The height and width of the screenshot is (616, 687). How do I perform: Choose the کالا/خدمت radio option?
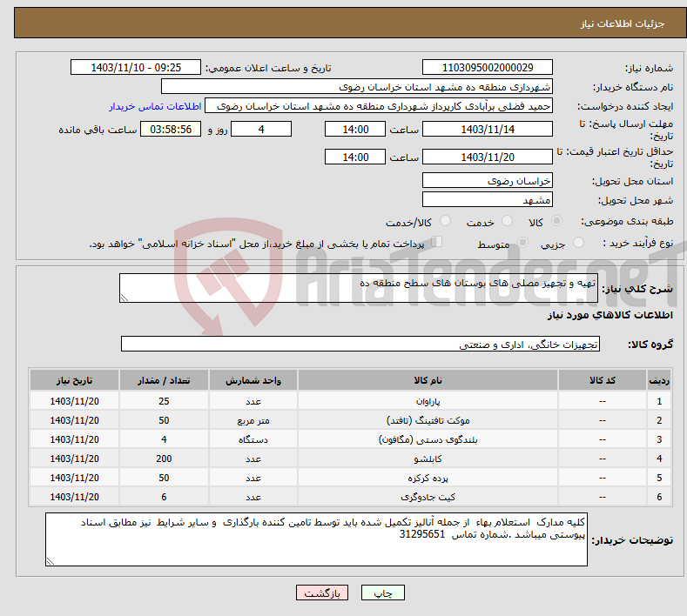tap(446, 222)
